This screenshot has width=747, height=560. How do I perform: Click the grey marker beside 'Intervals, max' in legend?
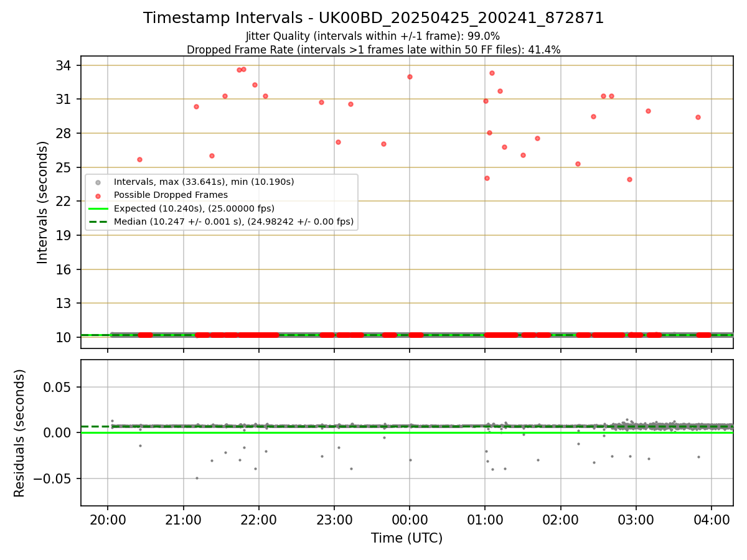(x=98, y=182)
